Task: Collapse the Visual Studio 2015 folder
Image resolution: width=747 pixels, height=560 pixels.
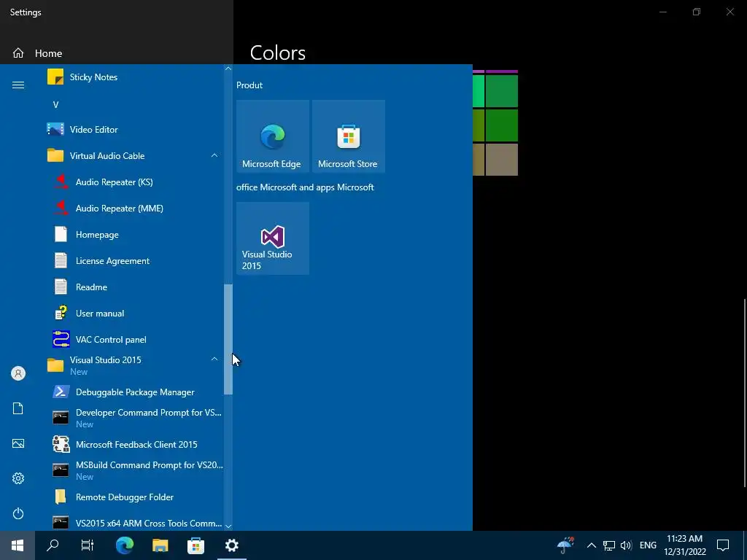Action: (x=214, y=359)
